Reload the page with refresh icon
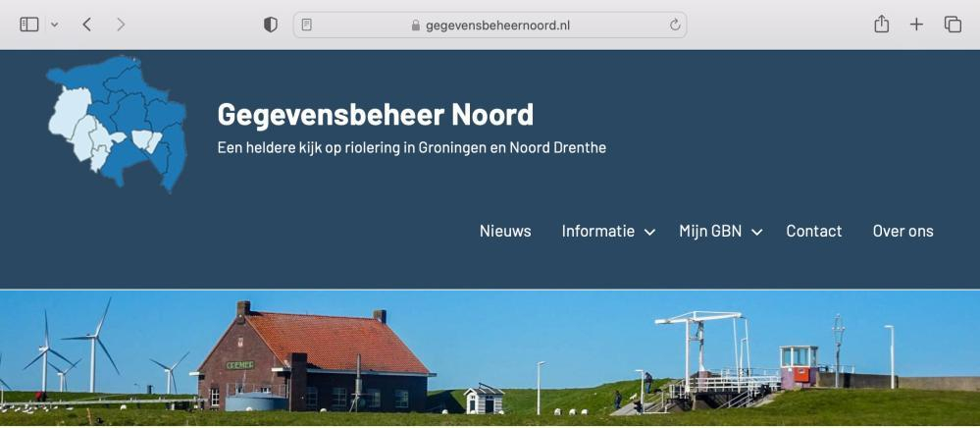Screen dimensions: 980x428 674,25
